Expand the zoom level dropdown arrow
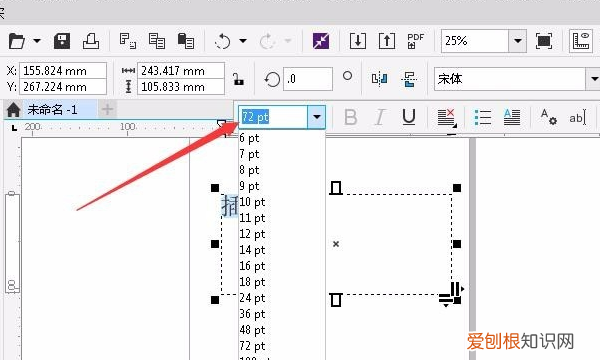600x360 pixels. 518,41
